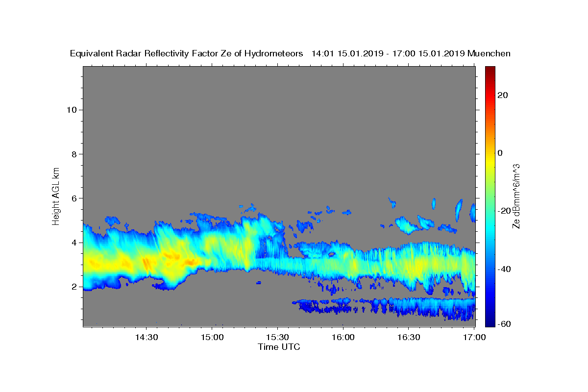Image resolution: width=588 pixels, height=392 pixels.
Task: Click the height tick label 4
Action: (x=74, y=243)
